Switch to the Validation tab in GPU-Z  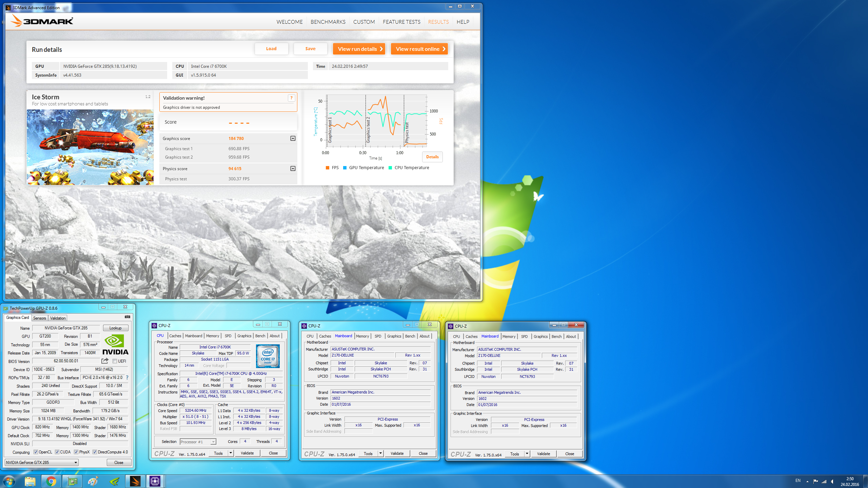58,318
